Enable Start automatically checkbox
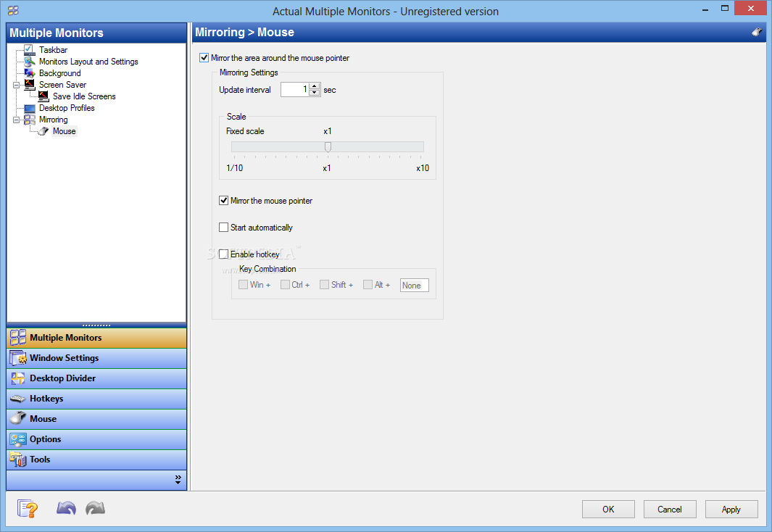This screenshot has height=532, width=772. 223,228
